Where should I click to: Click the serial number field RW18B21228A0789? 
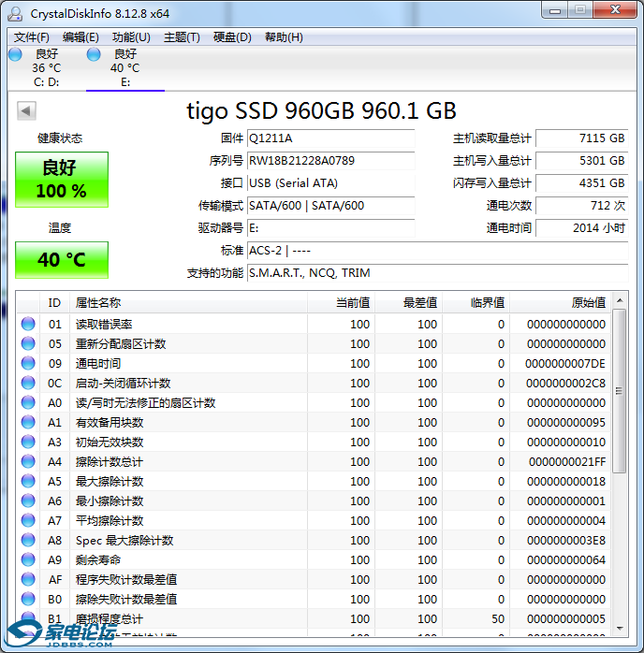pos(330,161)
